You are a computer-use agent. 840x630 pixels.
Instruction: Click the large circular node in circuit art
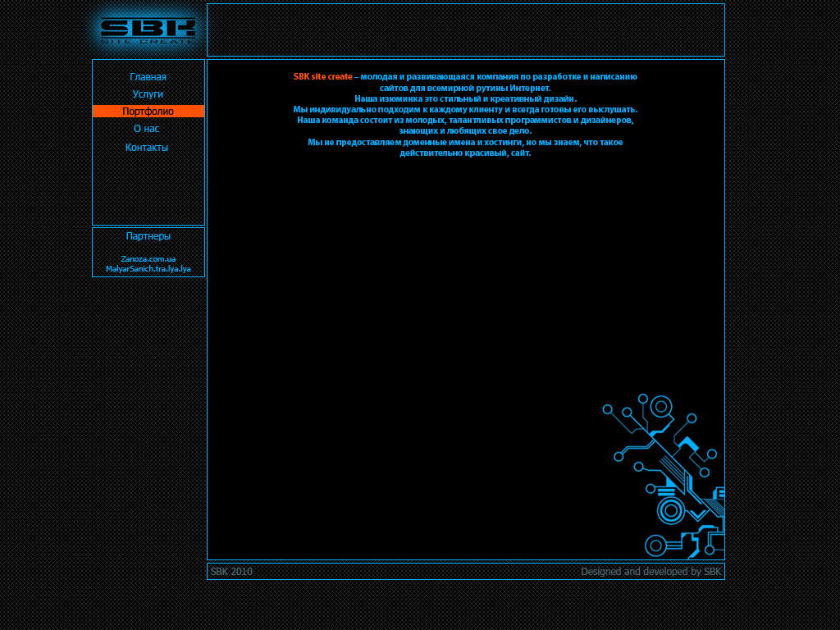pos(660,406)
